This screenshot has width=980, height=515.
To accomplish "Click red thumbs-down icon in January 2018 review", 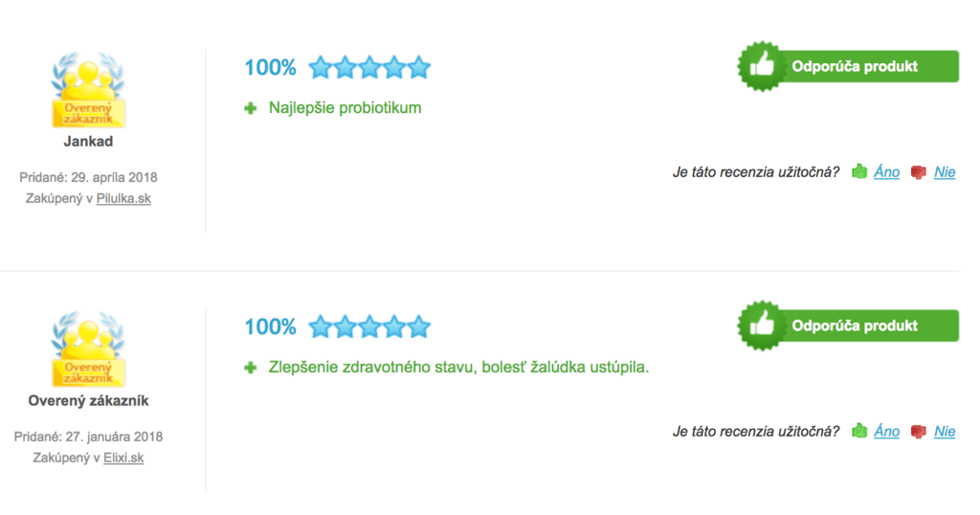I will pyautogui.click(x=918, y=432).
